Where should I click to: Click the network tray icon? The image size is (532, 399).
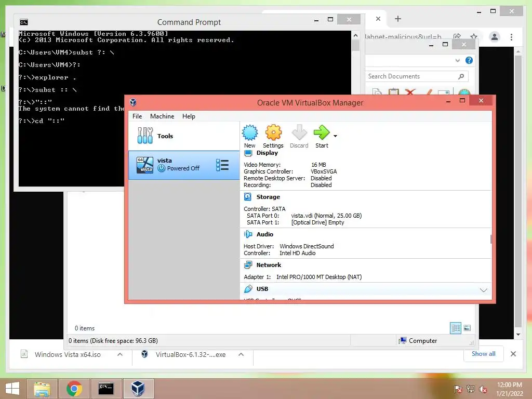[471, 389]
